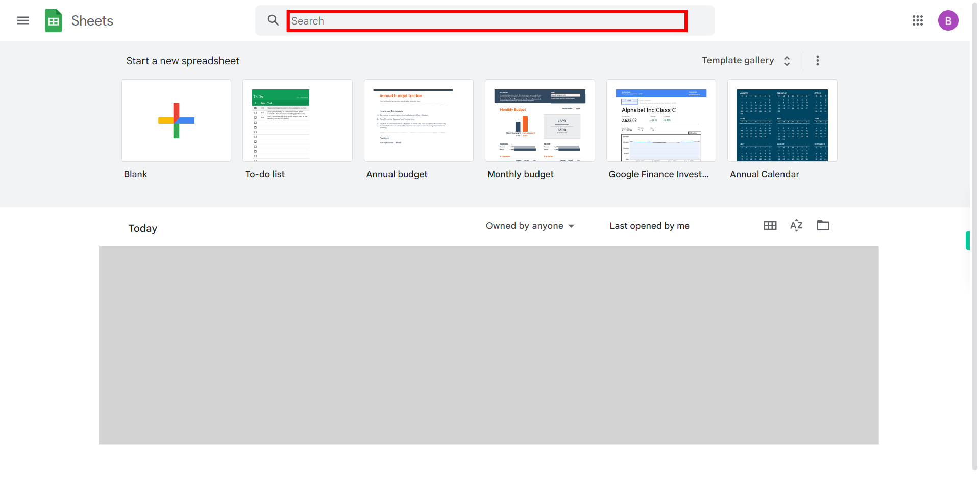
Task: Open the file picker folder icon
Action: (823, 225)
